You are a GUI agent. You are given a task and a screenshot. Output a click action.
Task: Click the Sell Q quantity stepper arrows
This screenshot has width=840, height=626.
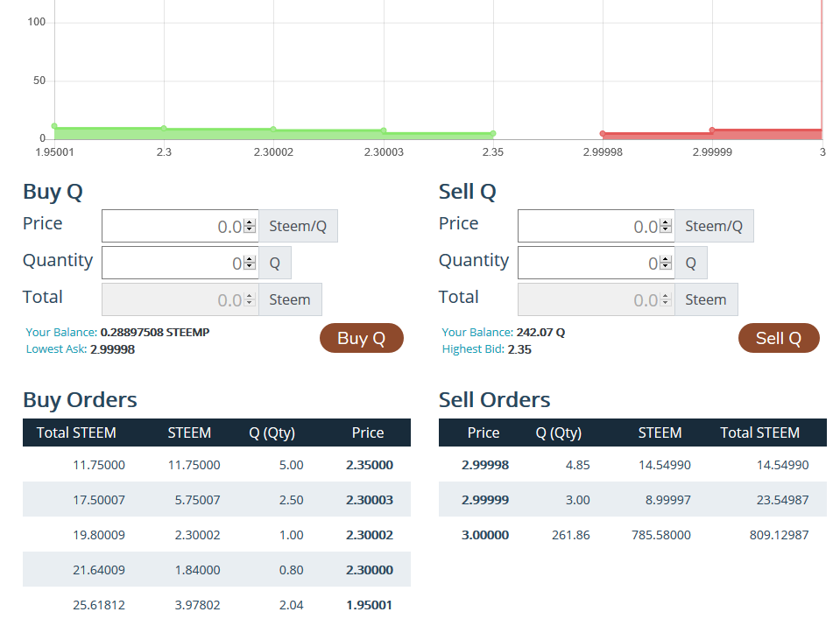click(x=666, y=263)
